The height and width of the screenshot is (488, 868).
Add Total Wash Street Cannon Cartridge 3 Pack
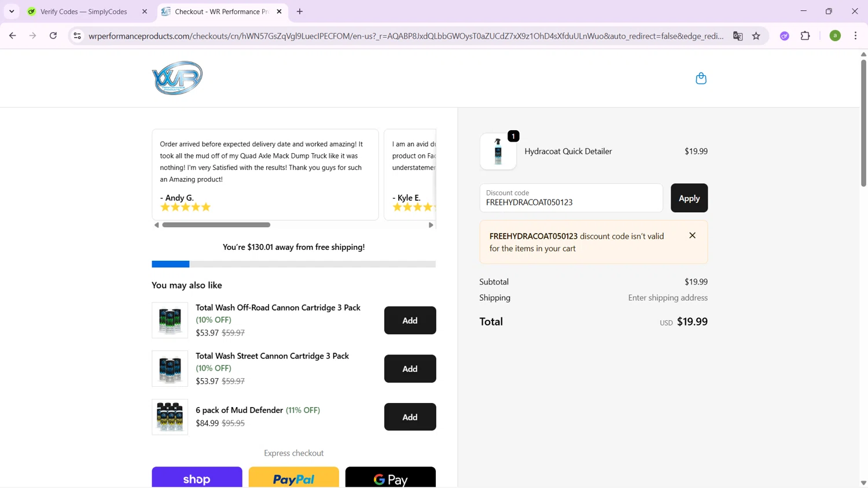[x=410, y=368]
